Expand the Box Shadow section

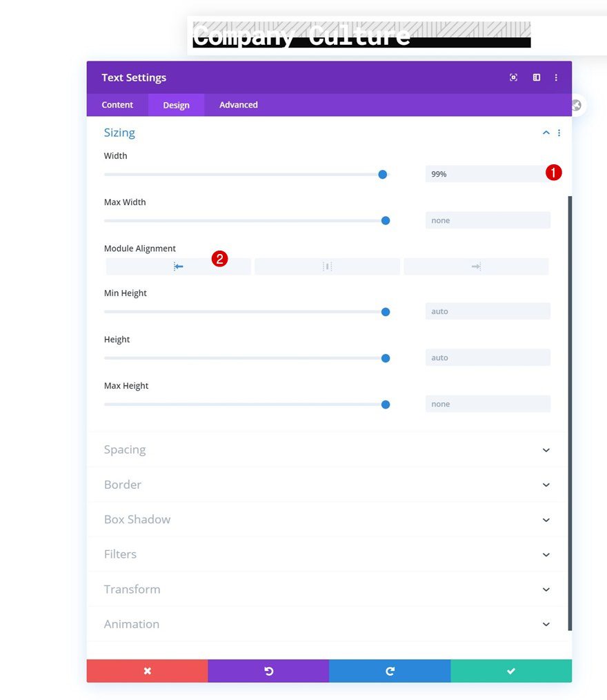(328, 519)
